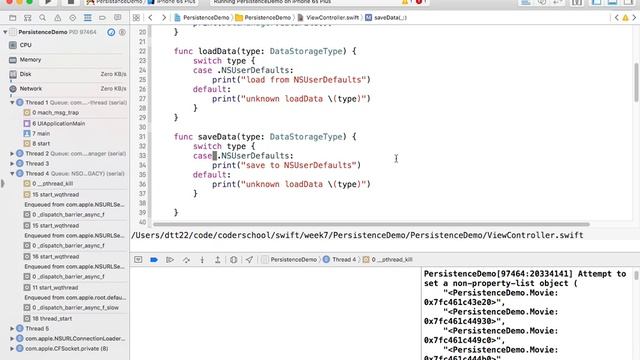Image resolution: width=640 pixels, height=360 pixels.
Task: Open the Breakpoint navigator
Action: 102,18
